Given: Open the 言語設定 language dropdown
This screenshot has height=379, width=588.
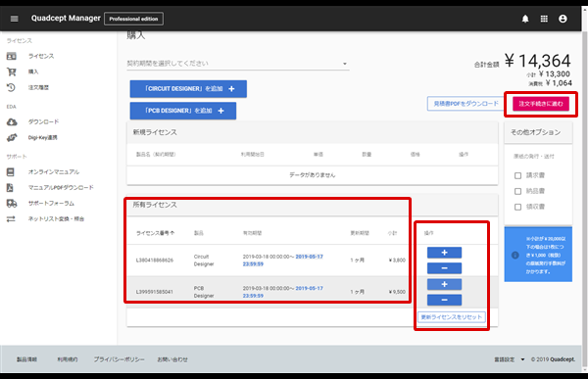Looking at the screenshot, I should tap(510, 359).
